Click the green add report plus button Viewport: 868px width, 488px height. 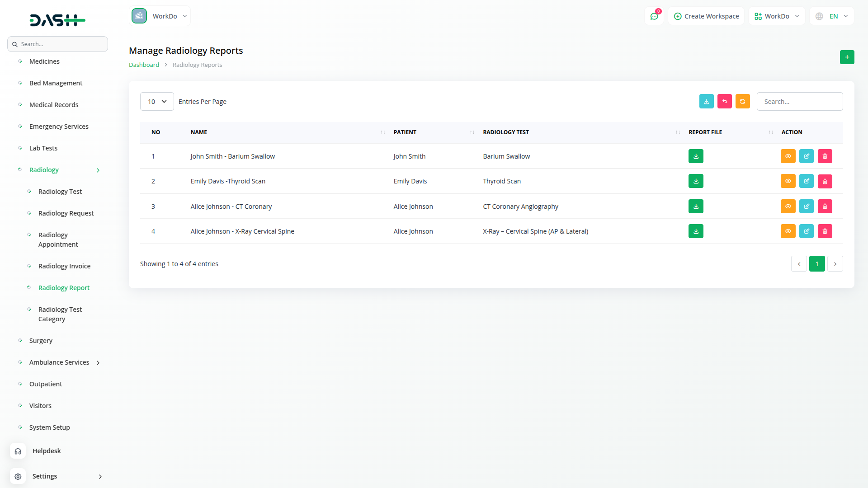click(847, 57)
